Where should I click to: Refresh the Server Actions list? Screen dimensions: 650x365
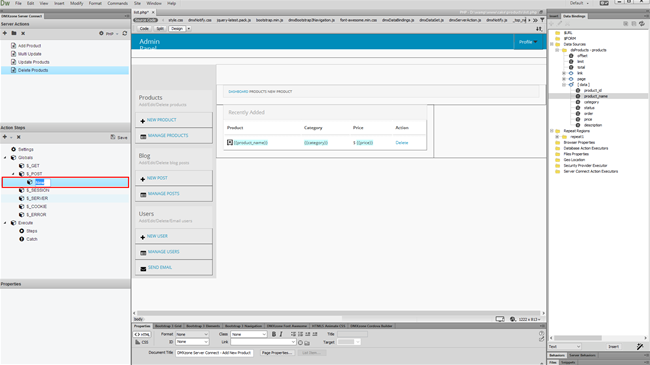(125, 33)
